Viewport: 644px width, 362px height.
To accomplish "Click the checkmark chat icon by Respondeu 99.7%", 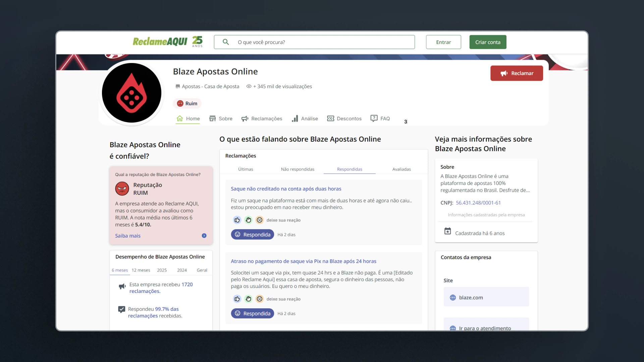I will (121, 309).
